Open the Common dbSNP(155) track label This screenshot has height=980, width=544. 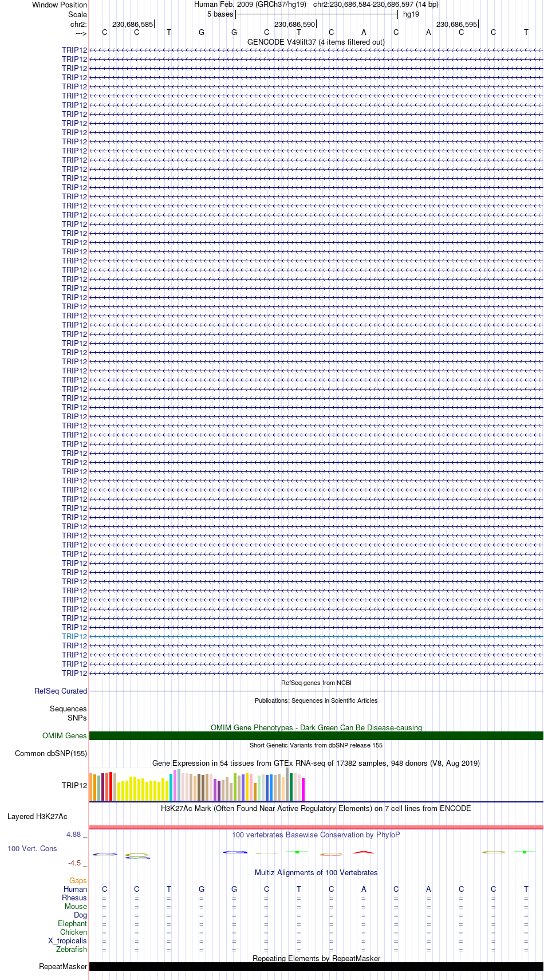[x=51, y=753]
